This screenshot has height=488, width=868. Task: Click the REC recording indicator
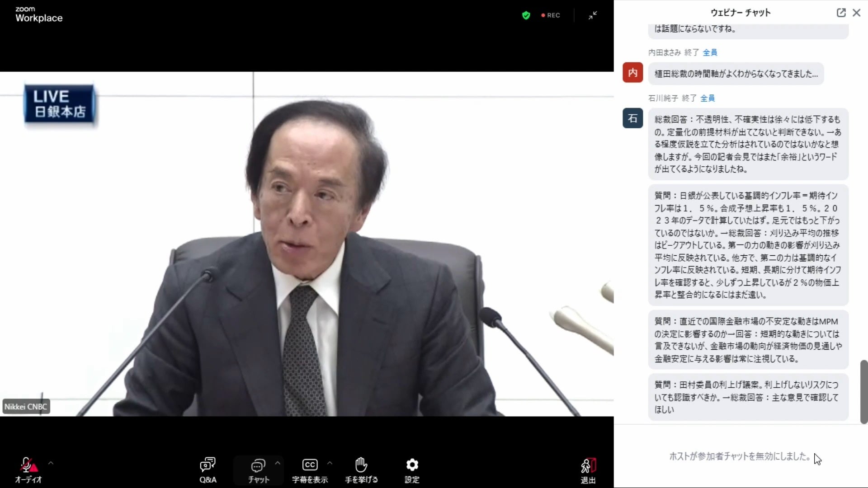coord(551,15)
